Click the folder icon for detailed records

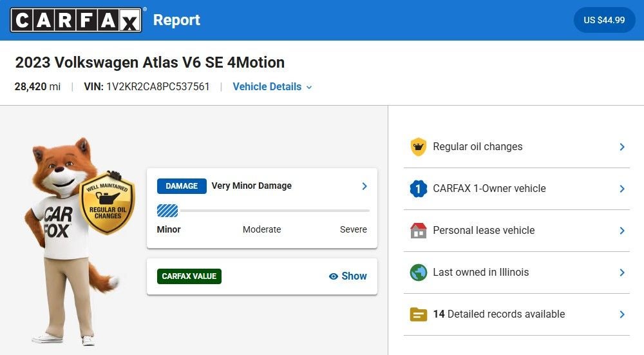click(x=419, y=314)
